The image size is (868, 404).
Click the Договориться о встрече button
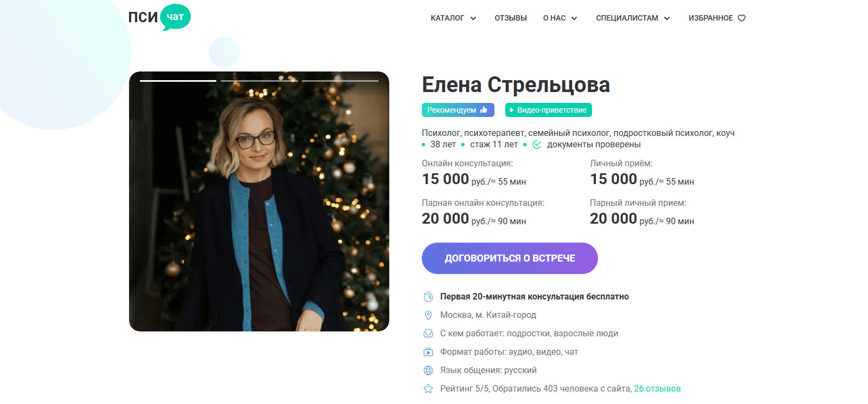click(x=510, y=258)
